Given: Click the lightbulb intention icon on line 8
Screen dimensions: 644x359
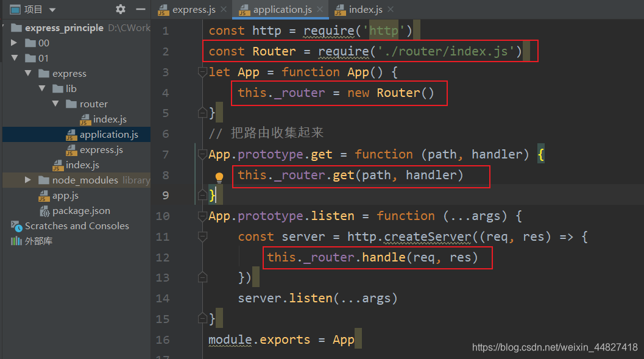Looking at the screenshot, I should (x=219, y=177).
